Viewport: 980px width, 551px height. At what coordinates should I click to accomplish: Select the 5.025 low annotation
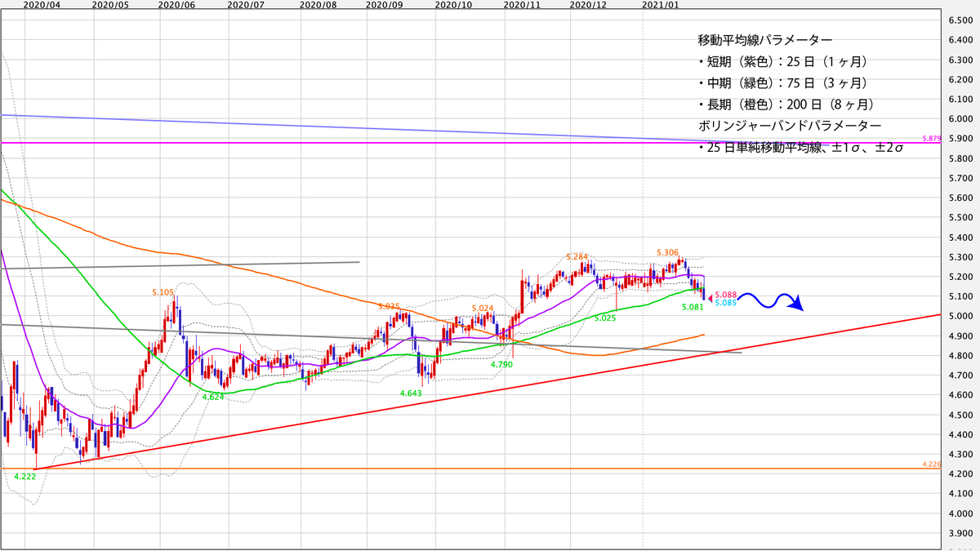604,318
